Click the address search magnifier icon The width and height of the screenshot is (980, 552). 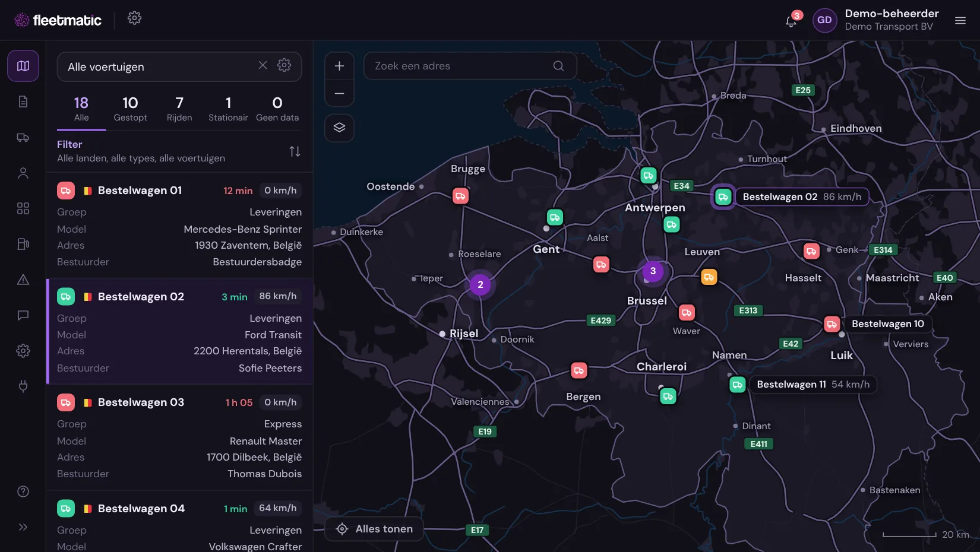point(558,66)
